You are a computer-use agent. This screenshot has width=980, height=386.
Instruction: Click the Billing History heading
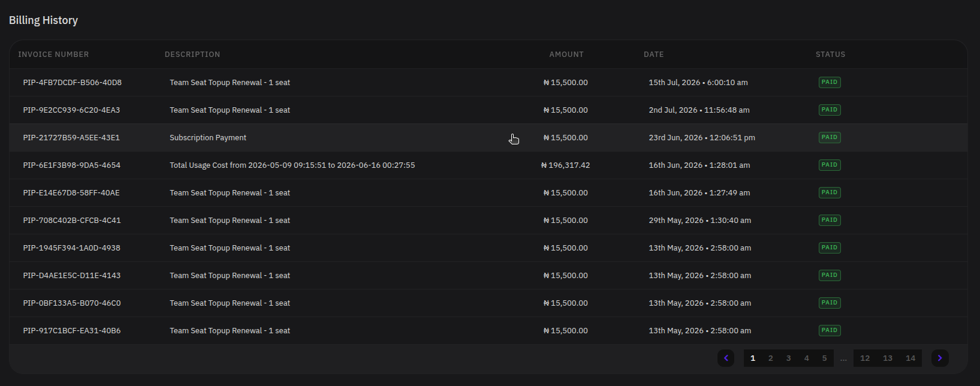[x=43, y=20]
